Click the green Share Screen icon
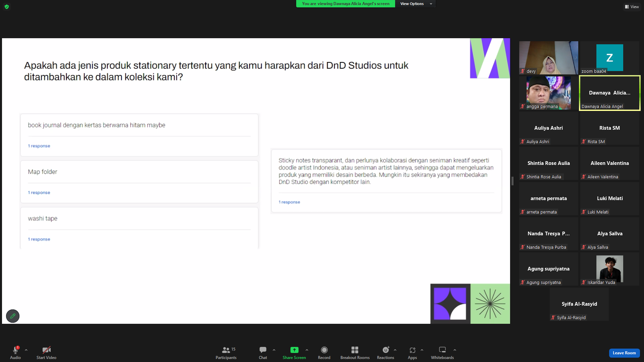 tap(294, 350)
